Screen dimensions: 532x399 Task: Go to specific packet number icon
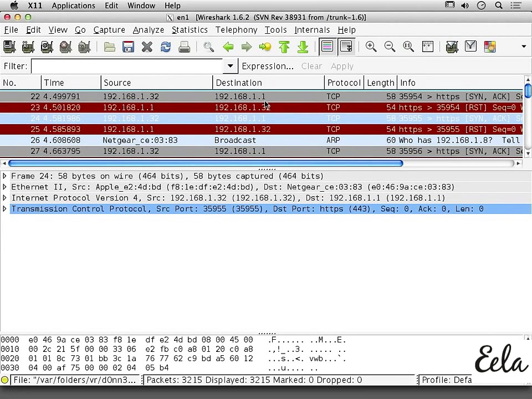(x=265, y=47)
